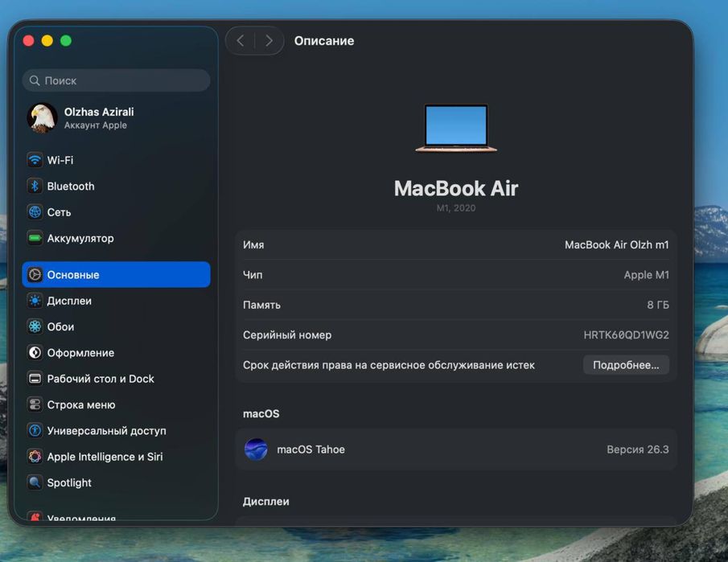Open Дисплеи in the sidebar
Screen dimensions: 728x562
point(116,301)
